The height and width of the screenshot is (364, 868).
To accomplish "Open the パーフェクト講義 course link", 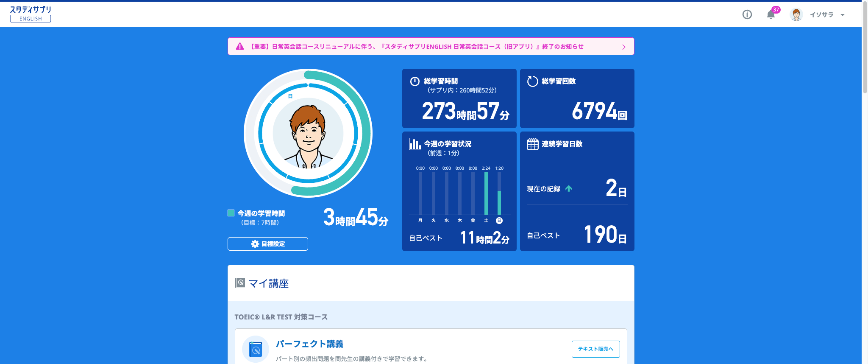I will tap(309, 344).
